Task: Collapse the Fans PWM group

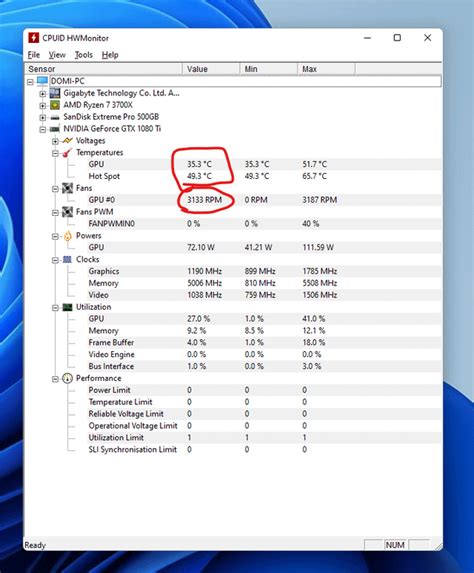Action: pos(55,213)
